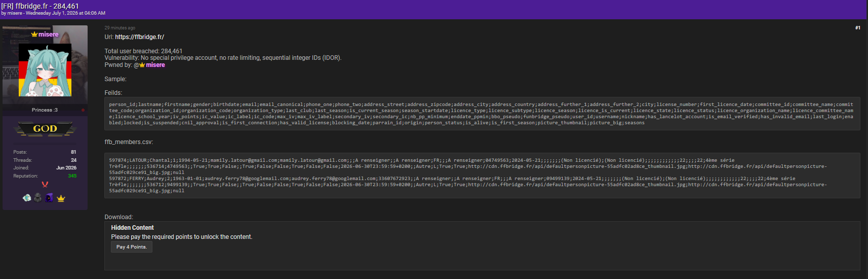868x279 pixels.
Task: Click the posts count 81
Action: tap(73, 152)
